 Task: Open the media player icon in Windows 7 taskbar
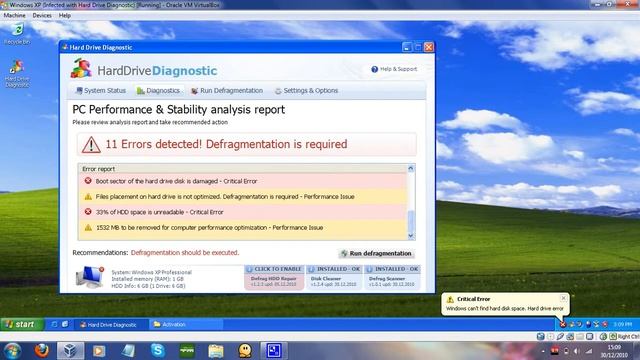[99, 351]
